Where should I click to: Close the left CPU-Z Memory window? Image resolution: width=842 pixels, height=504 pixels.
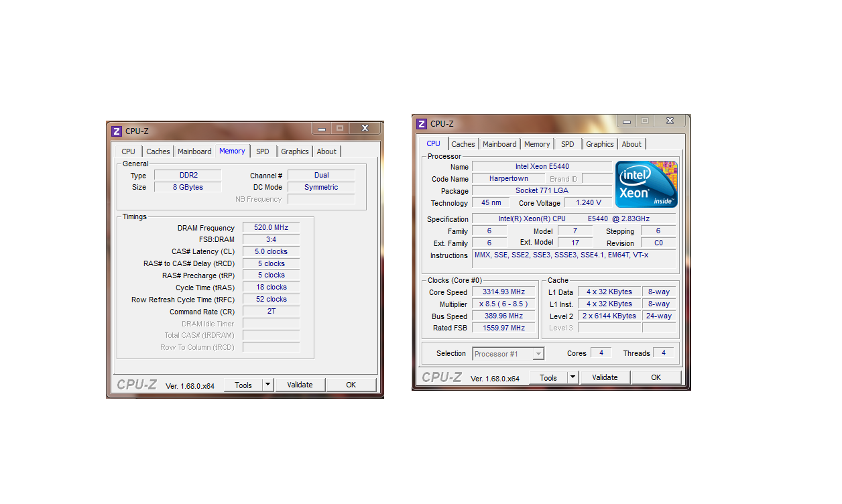365,128
